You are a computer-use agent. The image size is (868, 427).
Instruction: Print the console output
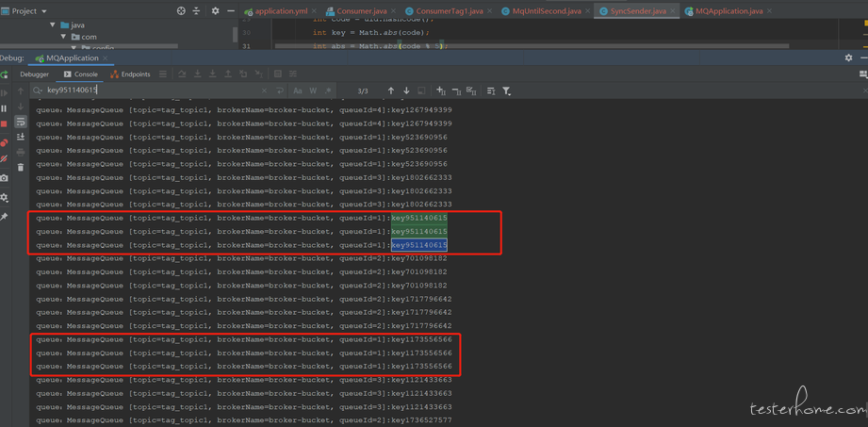click(21, 152)
